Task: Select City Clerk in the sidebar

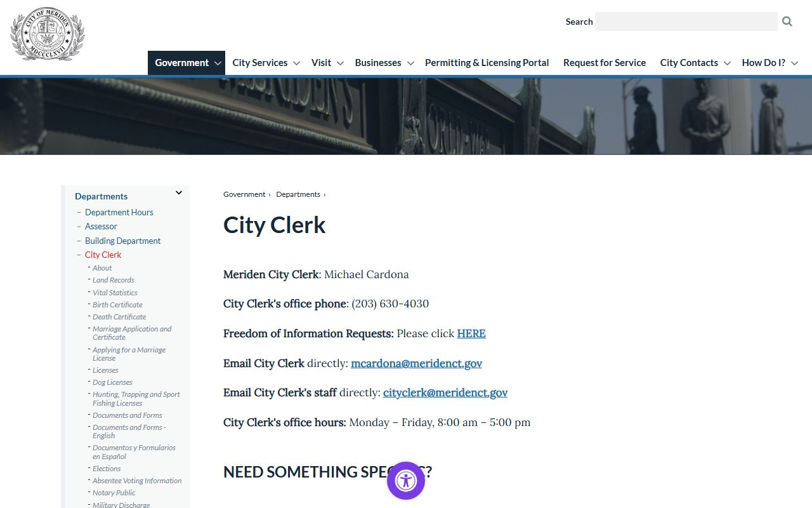Action: click(103, 255)
